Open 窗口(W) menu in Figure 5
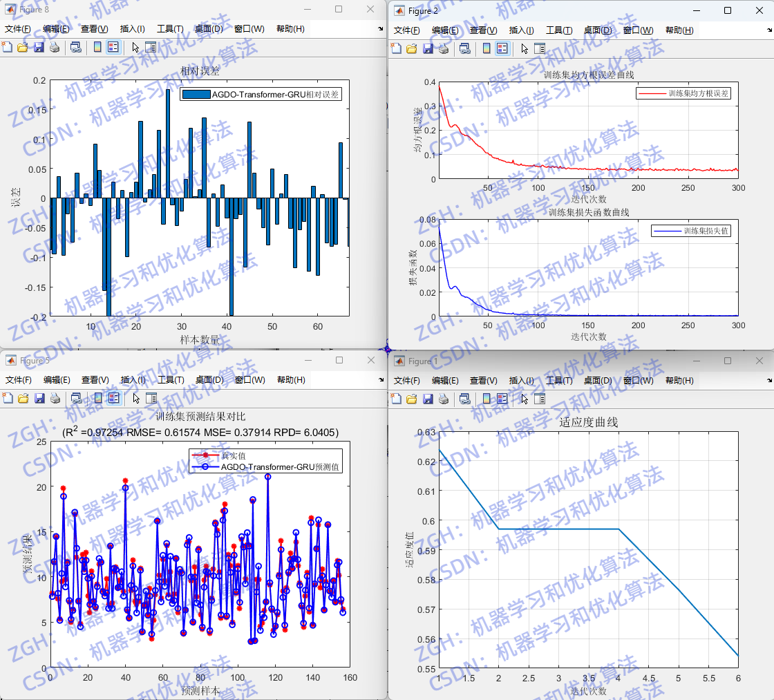774x700 pixels. point(249,379)
